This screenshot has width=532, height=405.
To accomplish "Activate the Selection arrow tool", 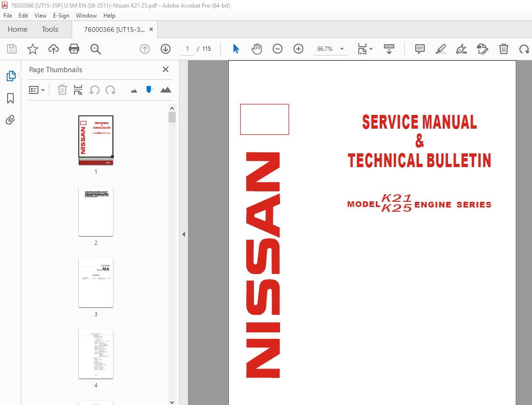I will 236,49.
